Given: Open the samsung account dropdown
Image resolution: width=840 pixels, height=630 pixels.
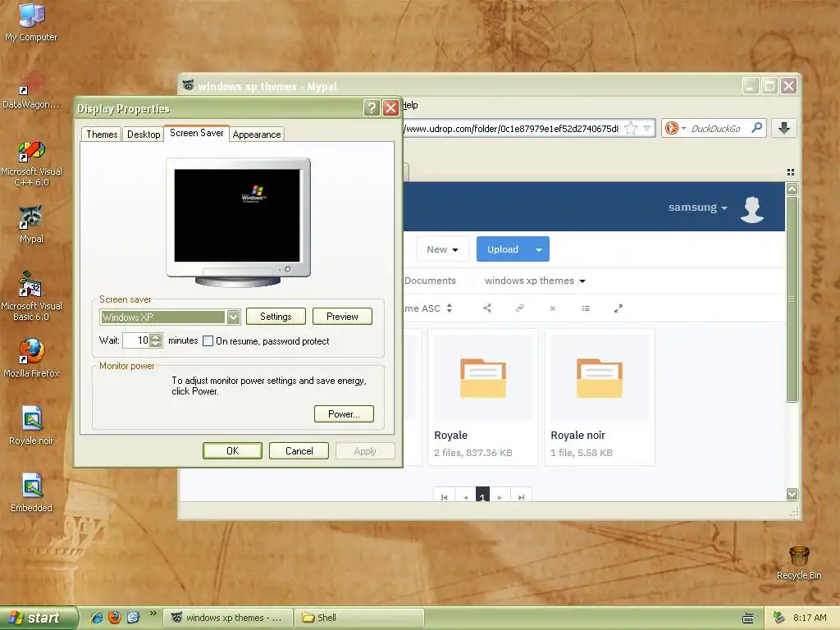Looking at the screenshot, I should pyautogui.click(x=697, y=208).
